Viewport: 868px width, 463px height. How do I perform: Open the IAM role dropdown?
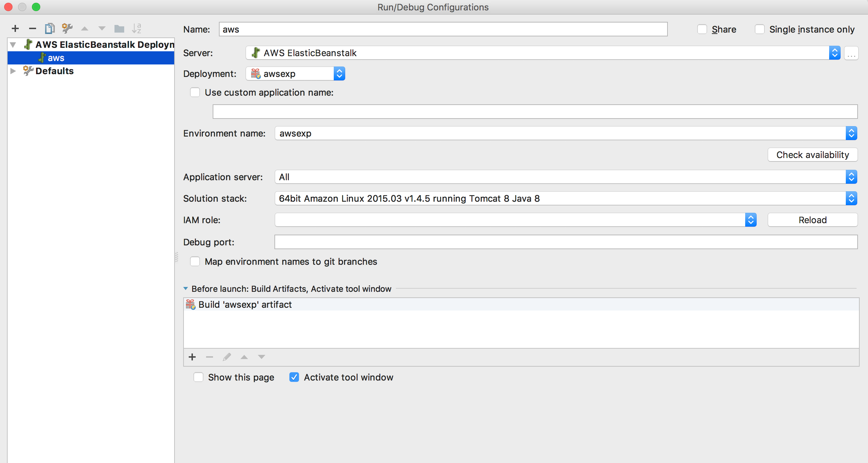click(x=516, y=220)
